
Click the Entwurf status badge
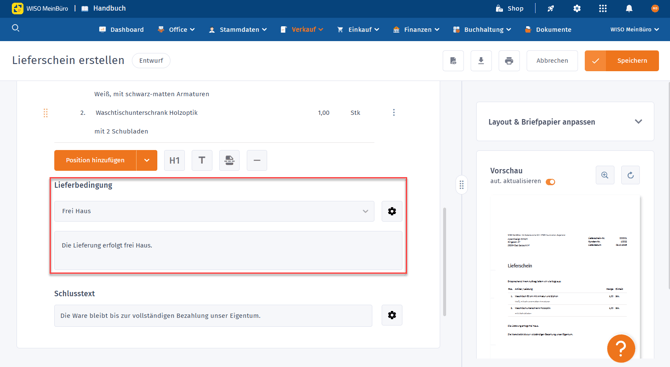click(151, 61)
